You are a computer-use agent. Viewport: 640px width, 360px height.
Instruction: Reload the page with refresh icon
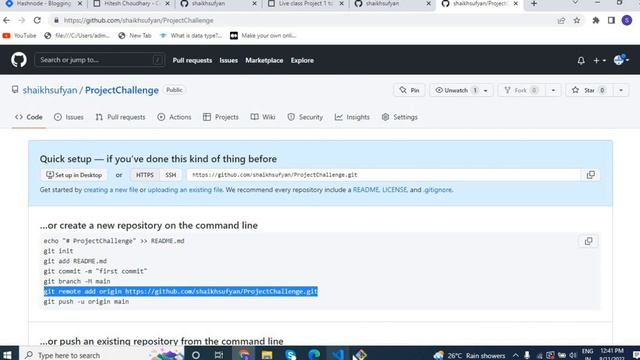[37, 20]
